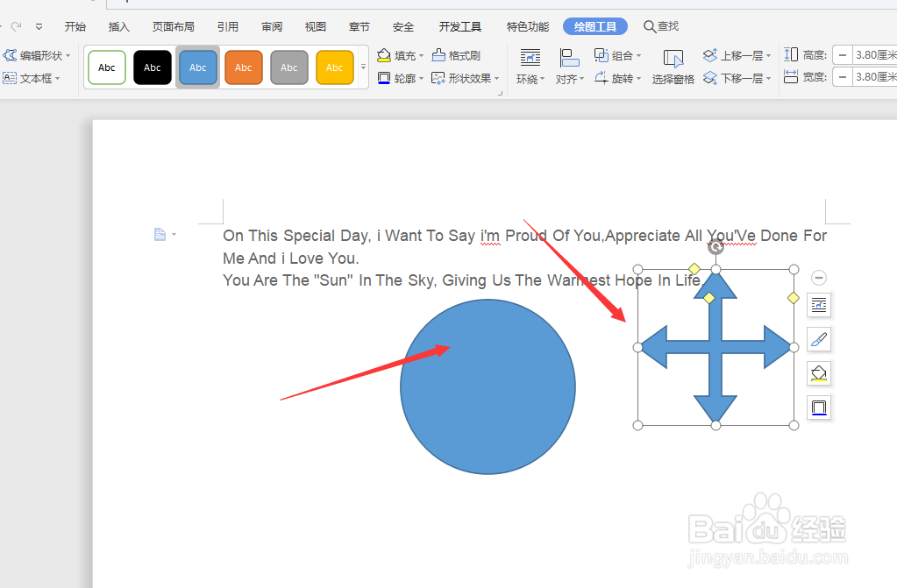The height and width of the screenshot is (588, 897).
Task: Open the 开发工具 tab
Action: click(460, 26)
